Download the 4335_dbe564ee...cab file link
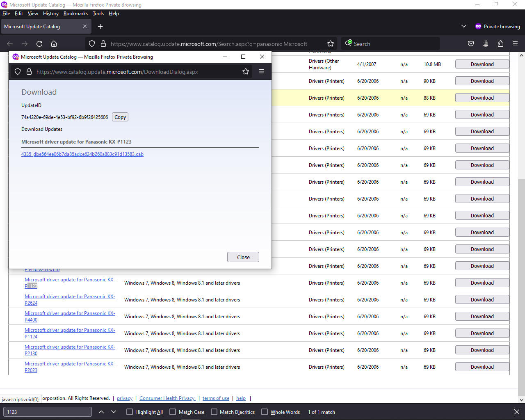The image size is (525, 420). (82, 154)
